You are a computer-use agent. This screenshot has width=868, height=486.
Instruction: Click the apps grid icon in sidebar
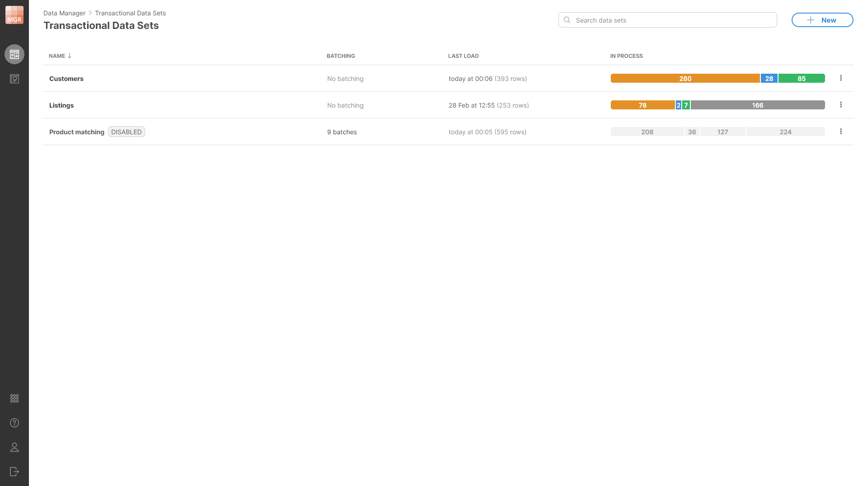pyautogui.click(x=14, y=398)
